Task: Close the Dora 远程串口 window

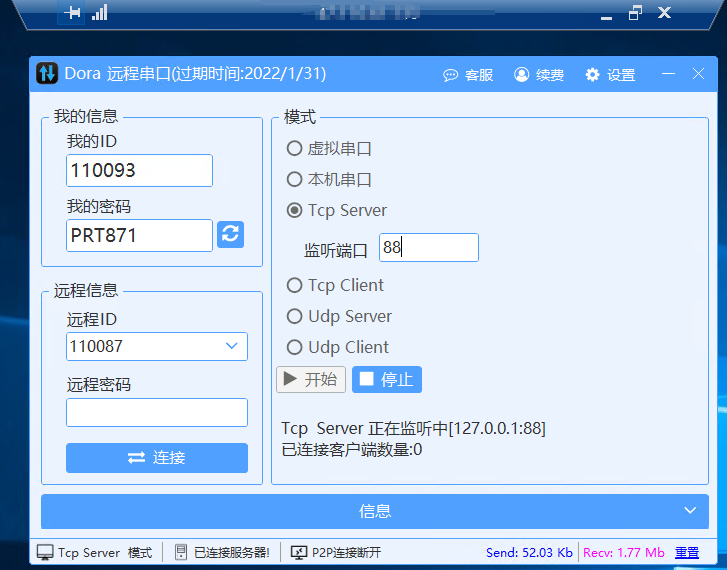Action: pyautogui.click(x=698, y=74)
